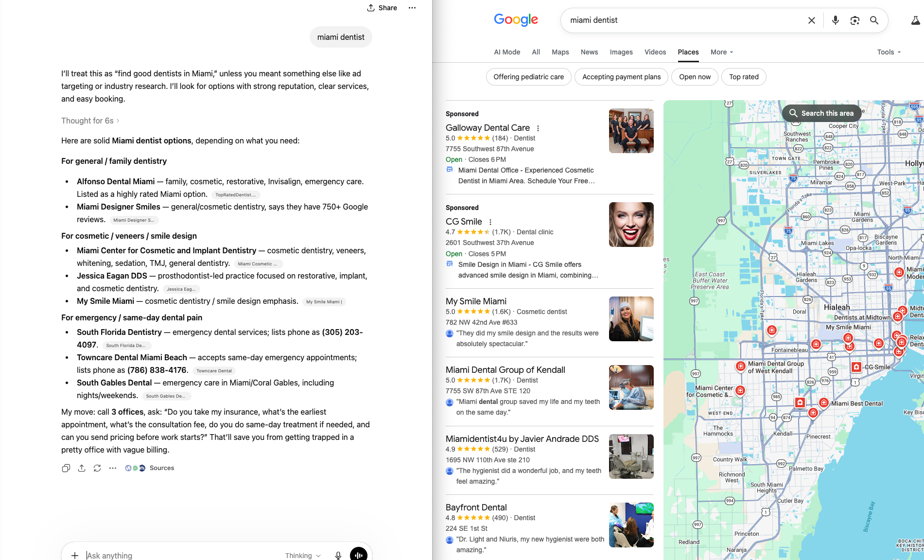Select the Places tab

tap(688, 52)
